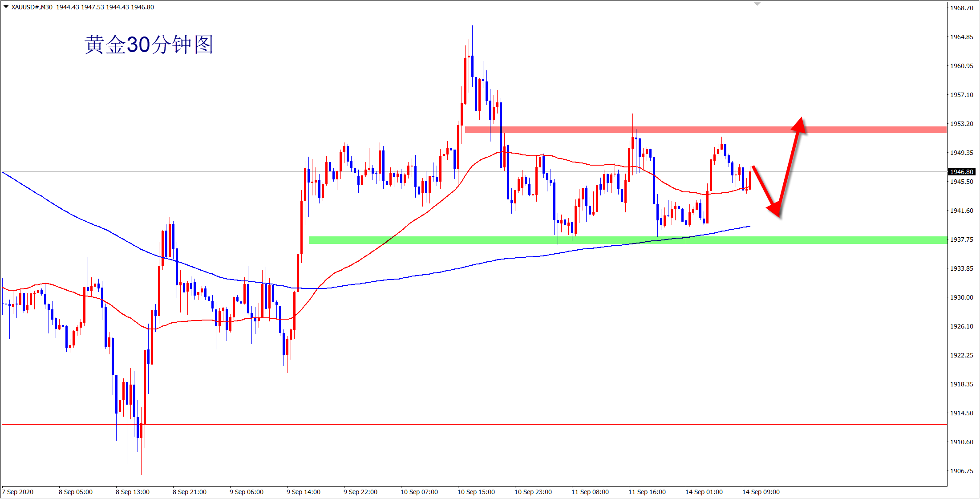Click the current price label 1946.80
Viewport: 980px width, 499px height.
(x=961, y=172)
